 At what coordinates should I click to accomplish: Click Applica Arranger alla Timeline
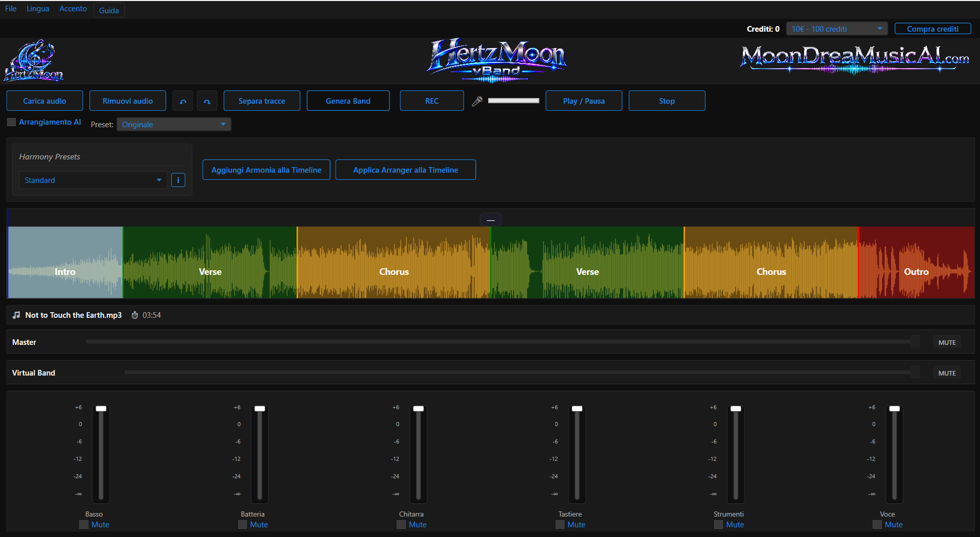point(406,170)
